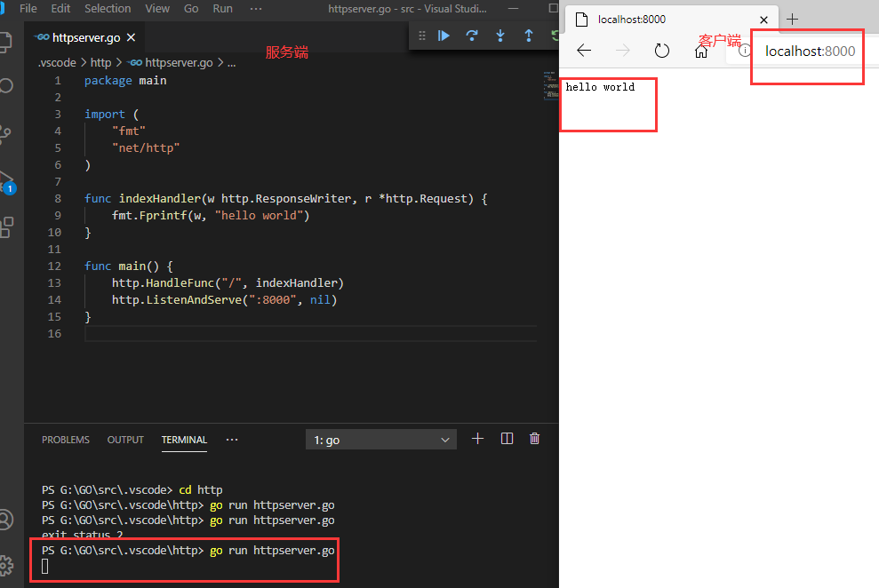Viewport: 879px width, 588px height.
Task: Click the new terminal plus icon
Action: coord(477,438)
